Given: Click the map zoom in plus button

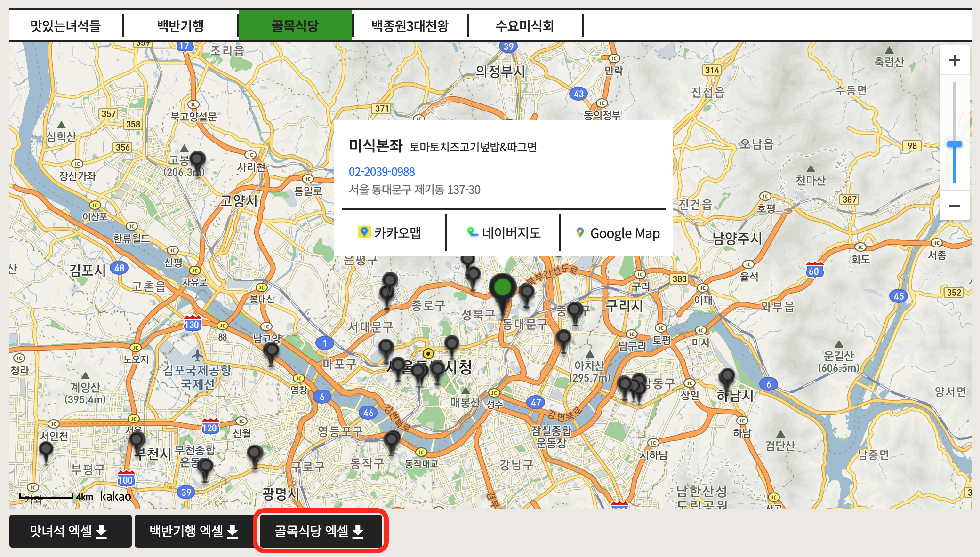Looking at the screenshot, I should 954,60.
